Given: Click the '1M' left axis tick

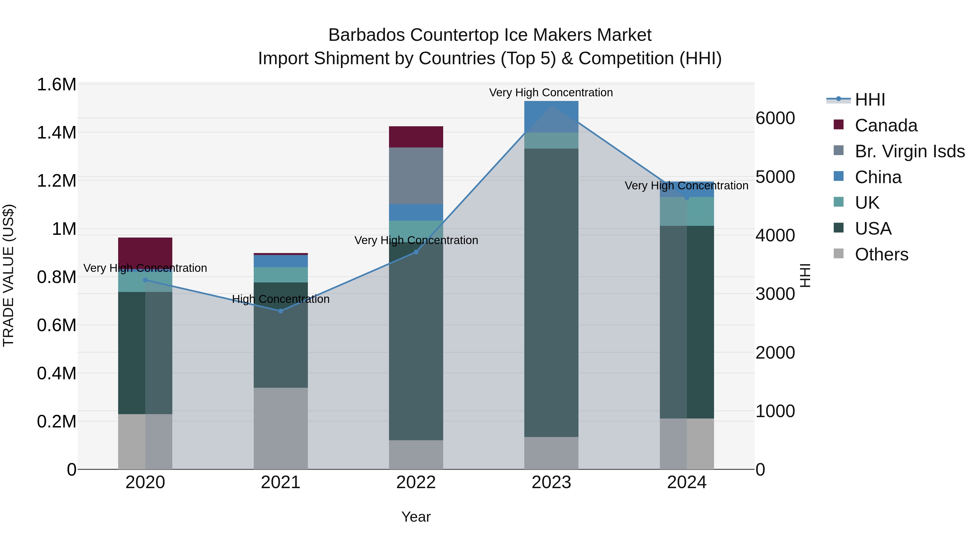Looking at the screenshot, I should [64, 229].
